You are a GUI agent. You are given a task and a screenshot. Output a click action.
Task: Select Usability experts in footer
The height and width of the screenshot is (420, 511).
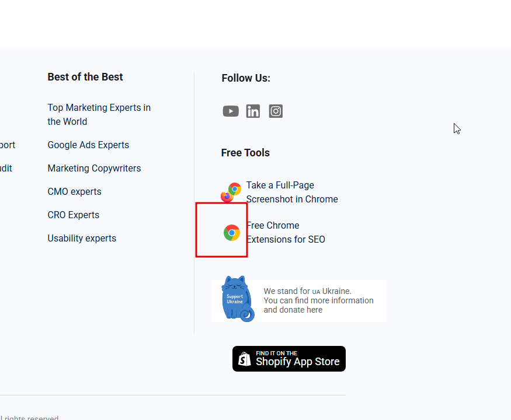pyautogui.click(x=82, y=239)
